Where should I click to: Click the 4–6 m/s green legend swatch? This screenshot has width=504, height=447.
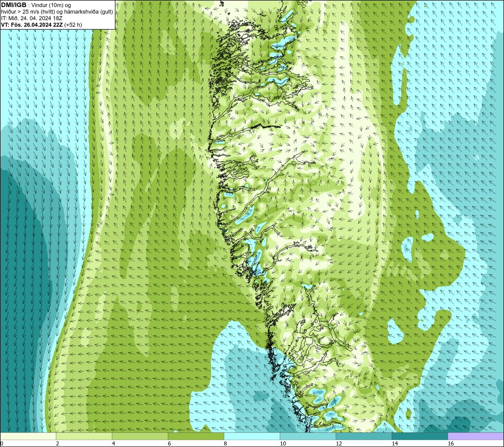click(140, 436)
